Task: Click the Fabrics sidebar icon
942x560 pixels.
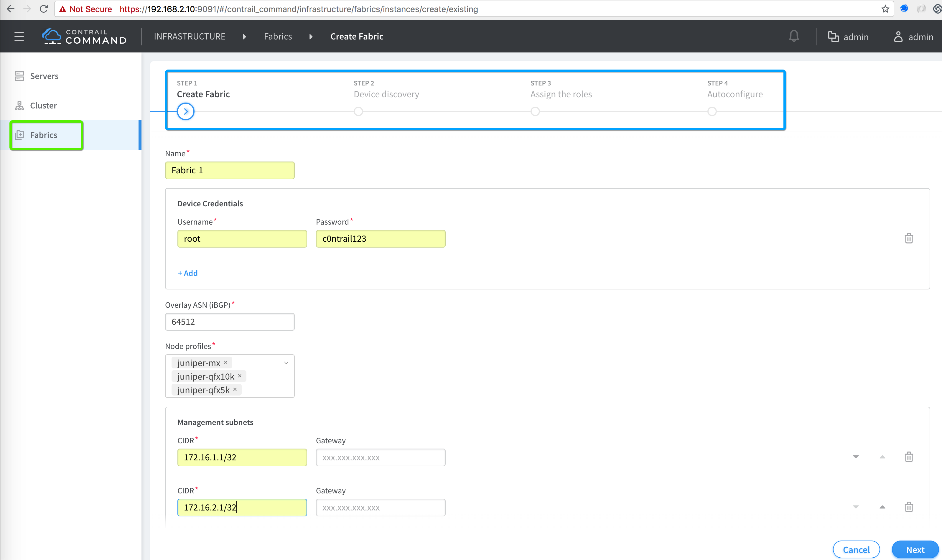Action: [x=19, y=135]
